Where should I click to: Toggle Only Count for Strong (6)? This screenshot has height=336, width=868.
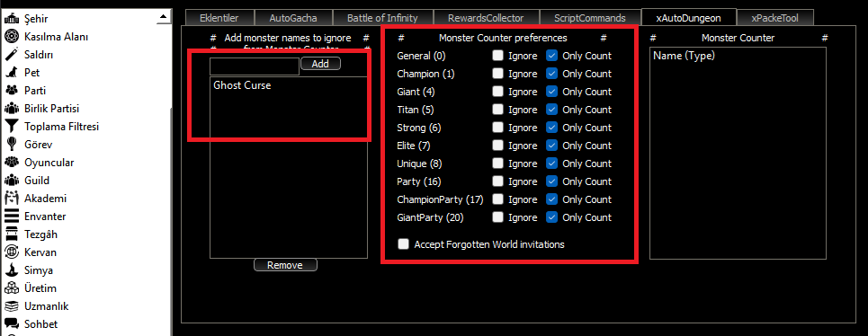pyautogui.click(x=552, y=128)
